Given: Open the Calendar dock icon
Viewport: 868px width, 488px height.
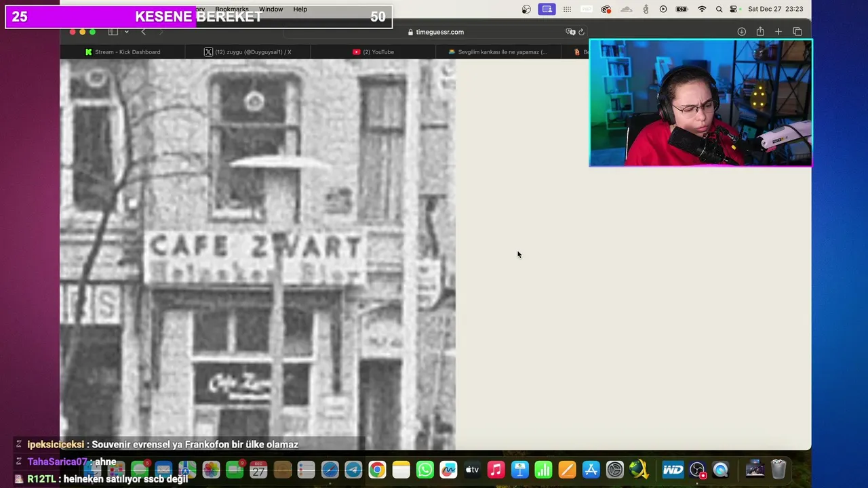Looking at the screenshot, I should [x=258, y=470].
